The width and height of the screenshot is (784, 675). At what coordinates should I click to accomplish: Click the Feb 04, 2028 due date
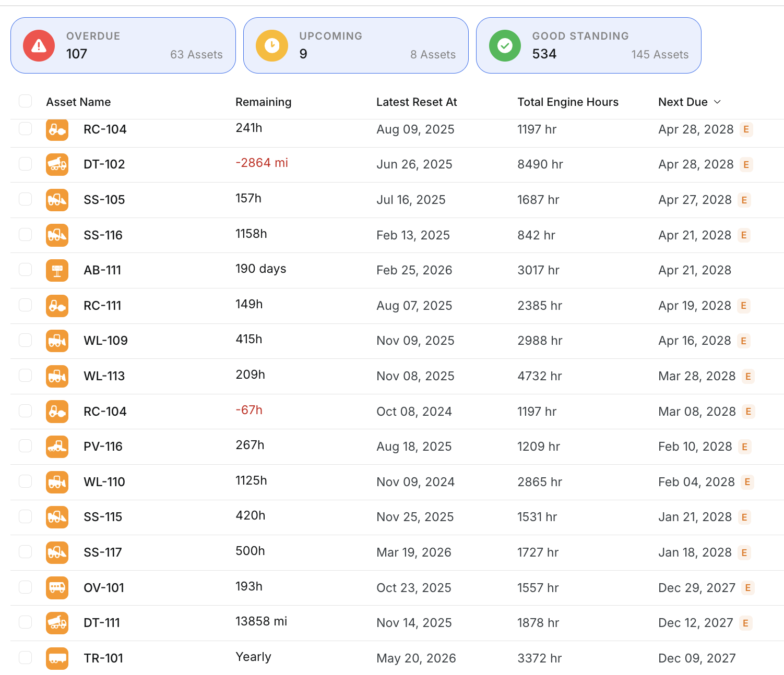click(697, 482)
